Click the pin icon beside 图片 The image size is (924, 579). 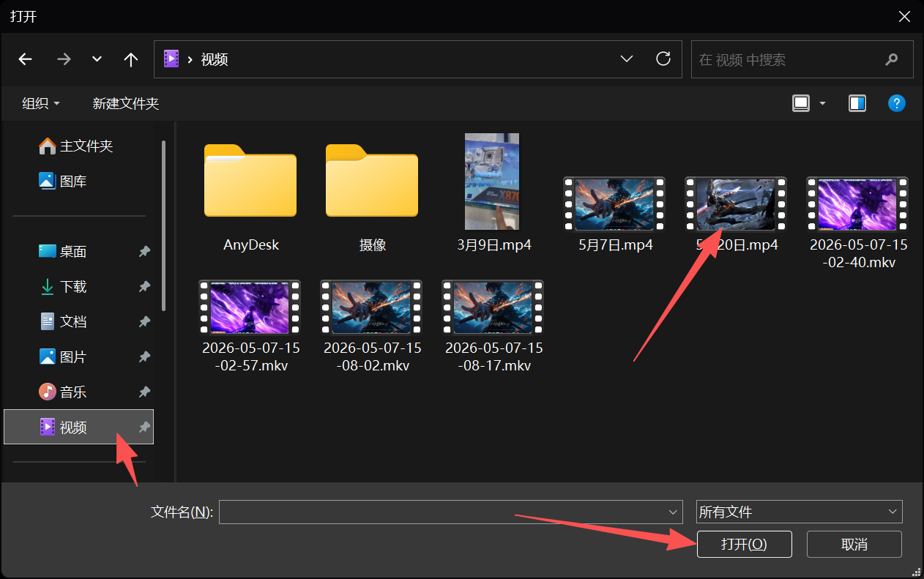[x=144, y=357]
